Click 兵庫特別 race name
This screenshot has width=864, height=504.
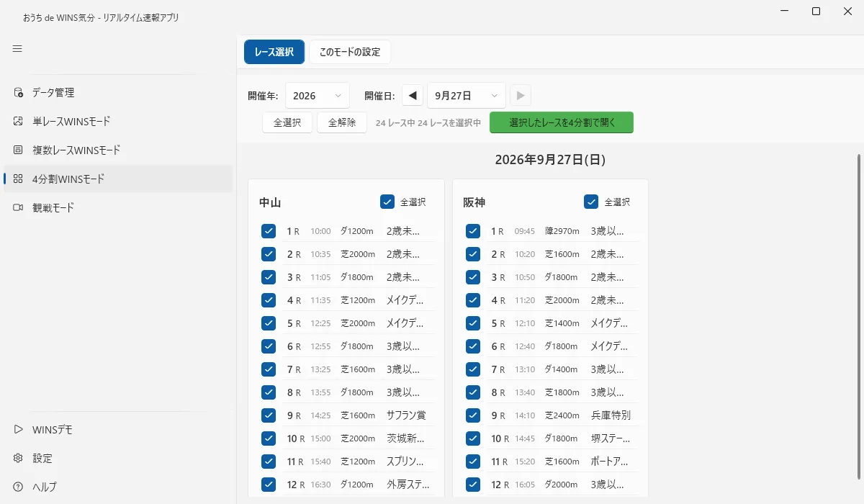point(611,415)
